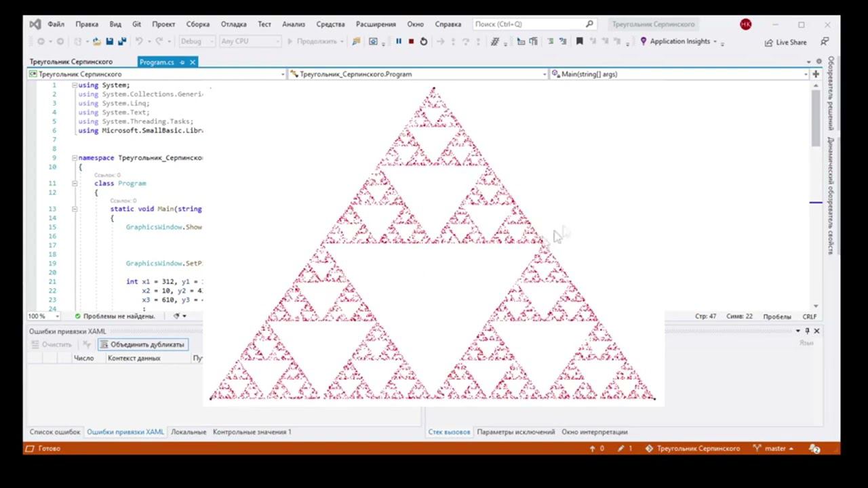Open the Main(string[] args) member dropdown
This screenshot has width=868, height=488.
click(680, 74)
